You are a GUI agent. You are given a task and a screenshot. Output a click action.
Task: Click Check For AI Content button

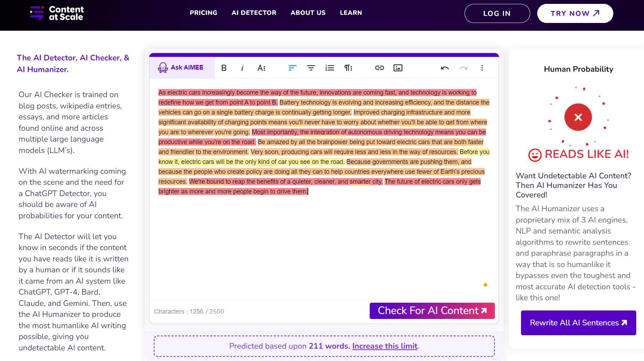click(x=432, y=311)
